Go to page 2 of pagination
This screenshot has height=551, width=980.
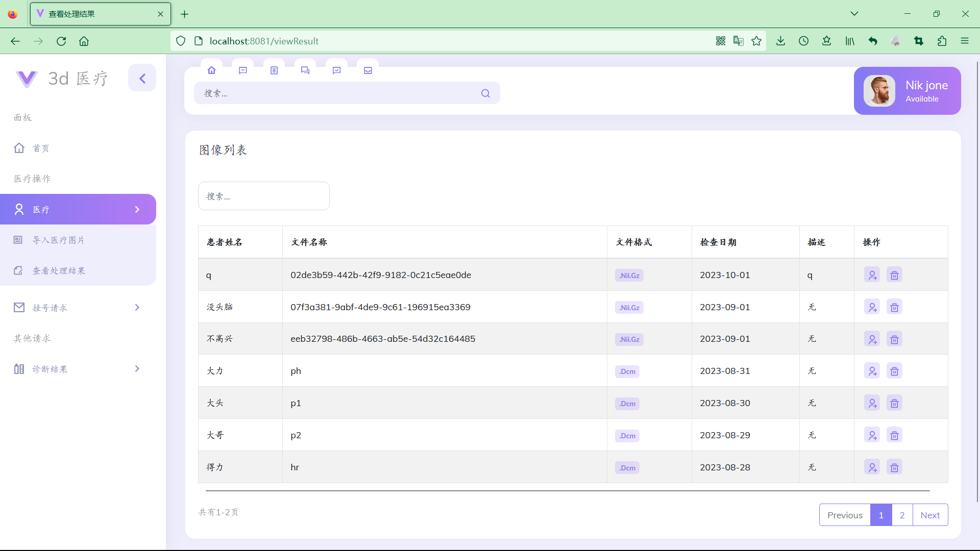click(902, 515)
